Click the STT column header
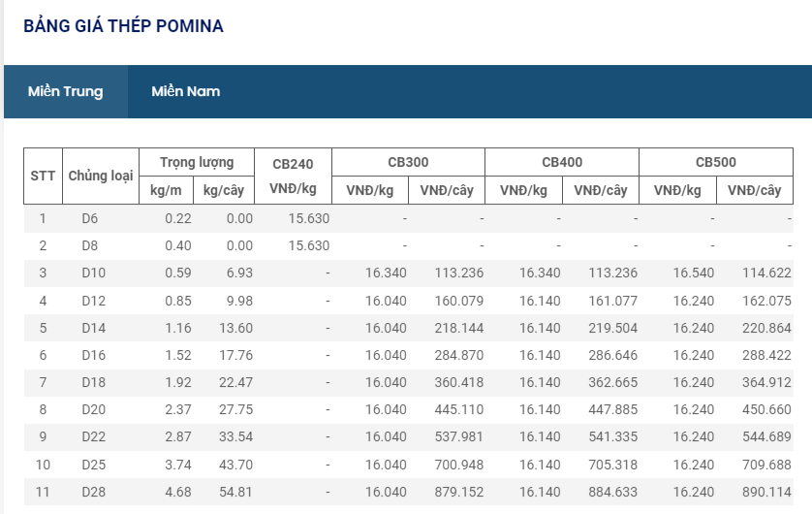 point(43,176)
